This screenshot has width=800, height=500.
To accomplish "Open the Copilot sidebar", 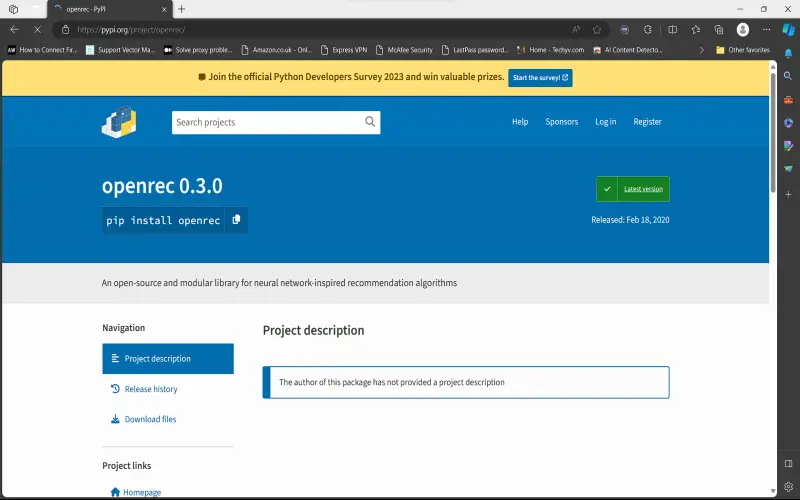I will [x=789, y=30].
